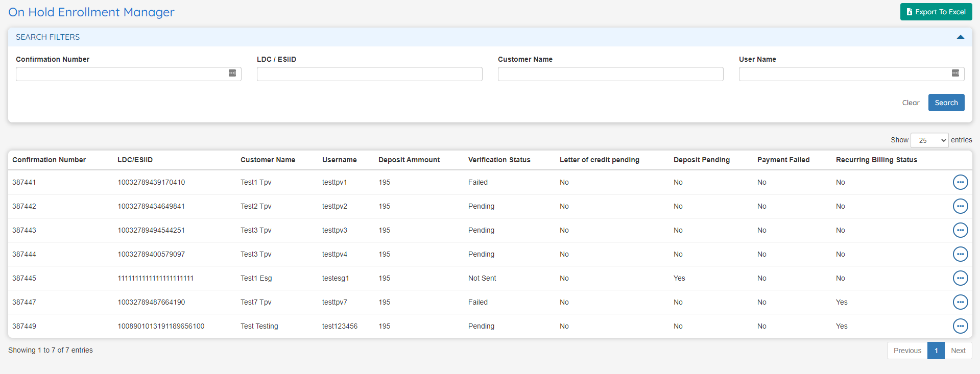Sort by Payment Failed column header
The image size is (980, 374).
click(783, 160)
